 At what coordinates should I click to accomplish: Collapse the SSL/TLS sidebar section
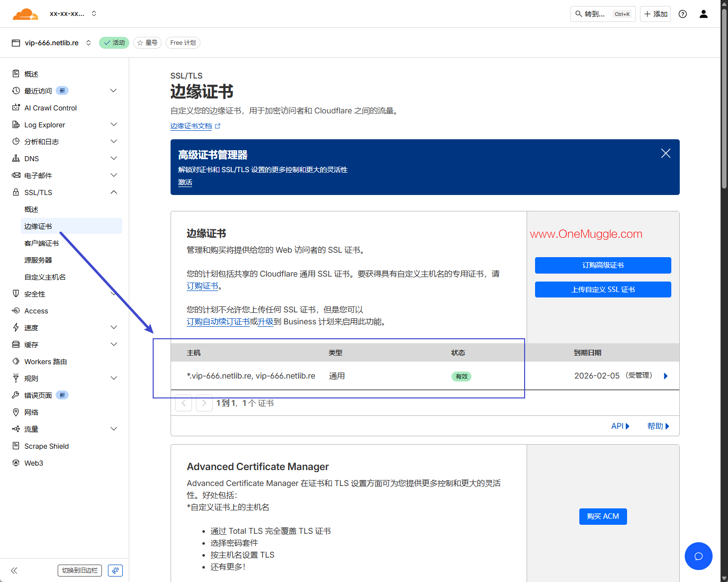coord(113,192)
